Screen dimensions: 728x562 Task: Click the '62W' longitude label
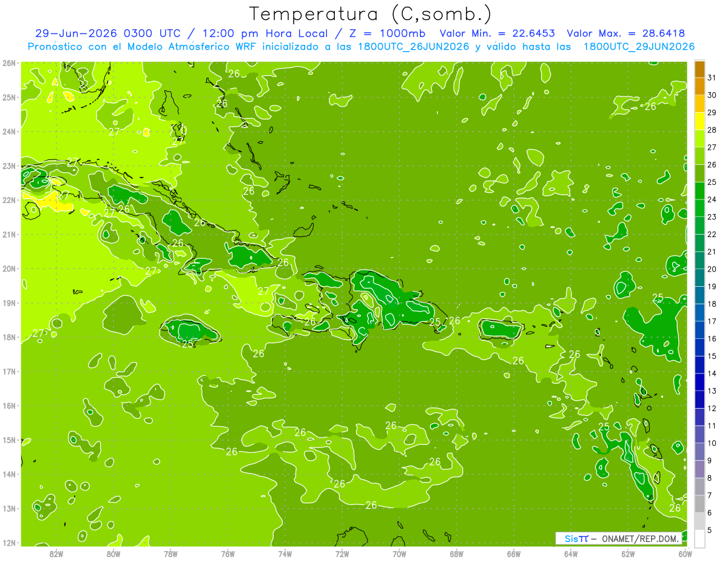point(628,554)
